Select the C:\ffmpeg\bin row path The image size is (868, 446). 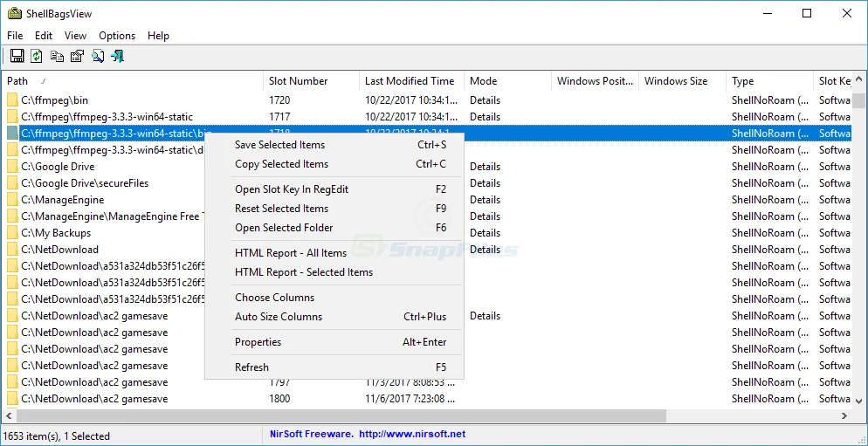click(55, 100)
